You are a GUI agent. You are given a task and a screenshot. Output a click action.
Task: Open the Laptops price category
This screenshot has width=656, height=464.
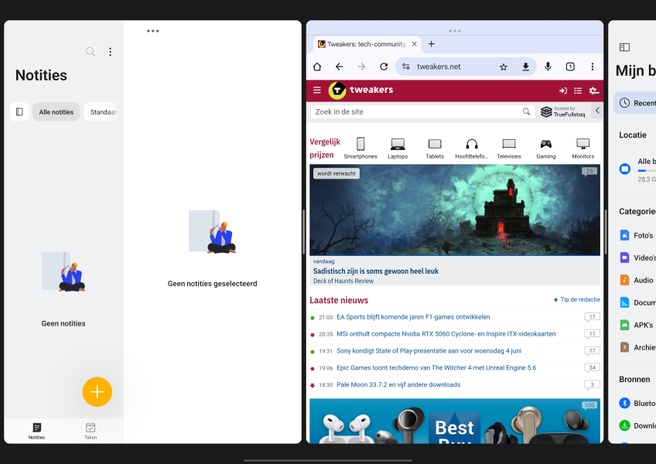pos(397,148)
